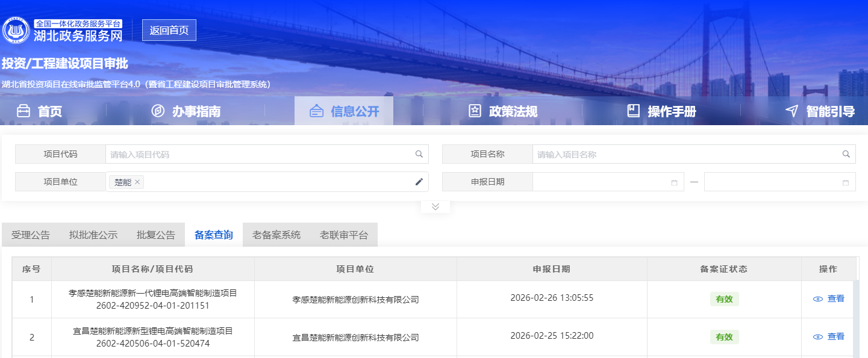Remove the 楚能 tag with its x icon
Image resolution: width=868 pixels, height=358 pixels.
coord(137,182)
